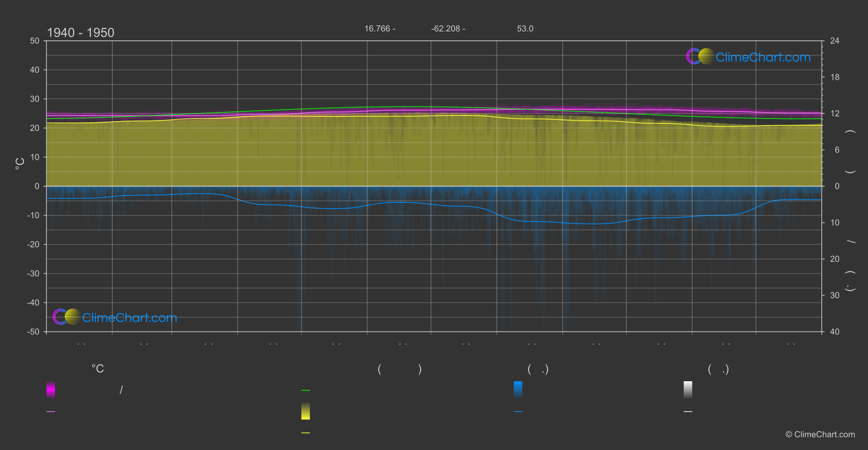This screenshot has width=868, height=450.
Task: Click the white gradient legend swatch
Action: pos(688,389)
